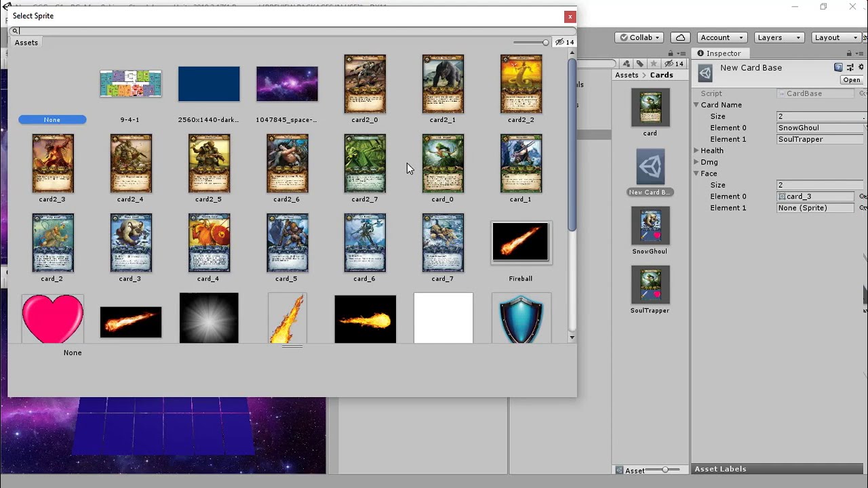
Task: Select sprite card_7
Action: coord(443,243)
